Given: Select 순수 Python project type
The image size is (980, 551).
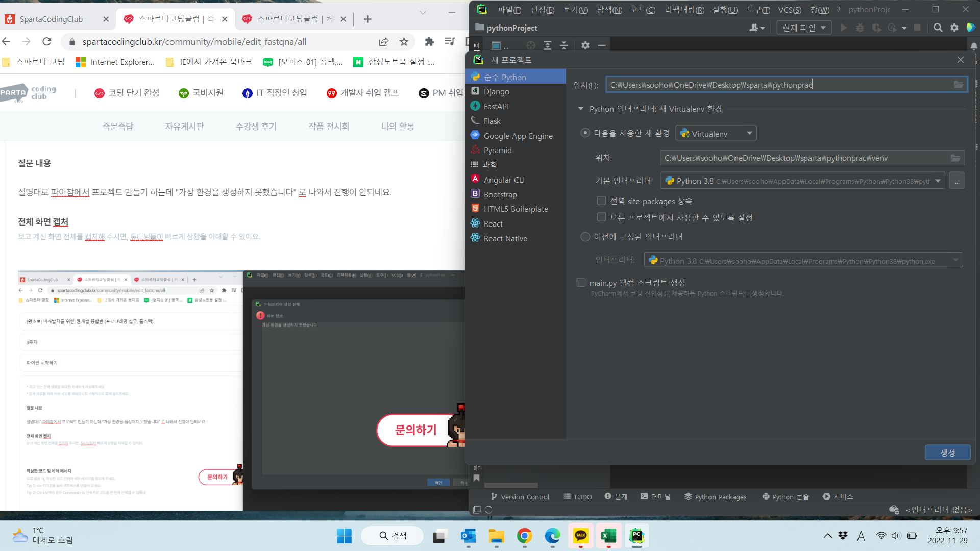Looking at the screenshot, I should pos(516,77).
